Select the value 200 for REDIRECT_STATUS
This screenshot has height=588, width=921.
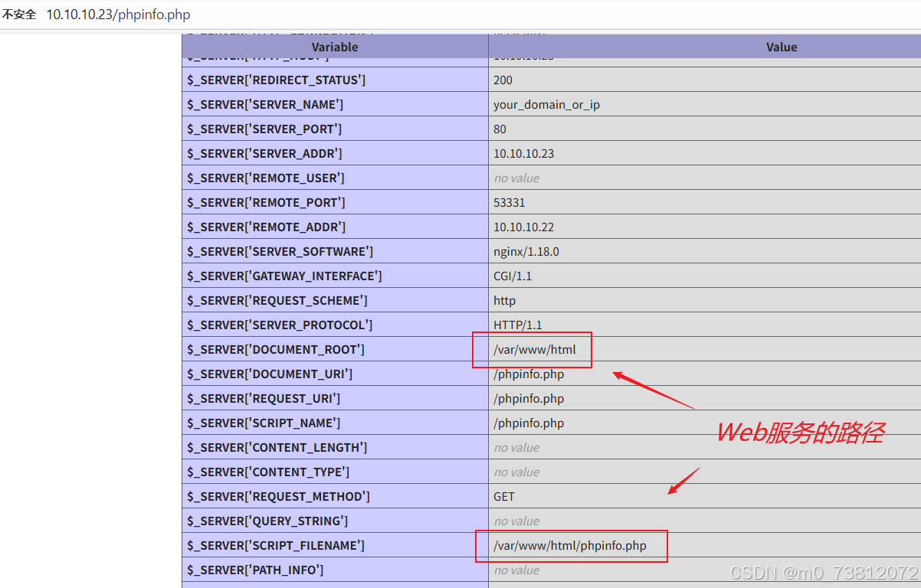[503, 80]
